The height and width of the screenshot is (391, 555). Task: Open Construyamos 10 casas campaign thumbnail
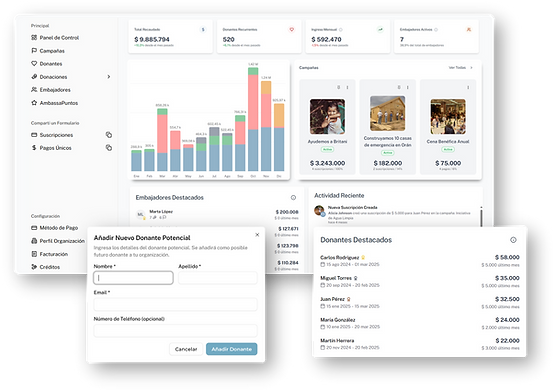pos(388,113)
